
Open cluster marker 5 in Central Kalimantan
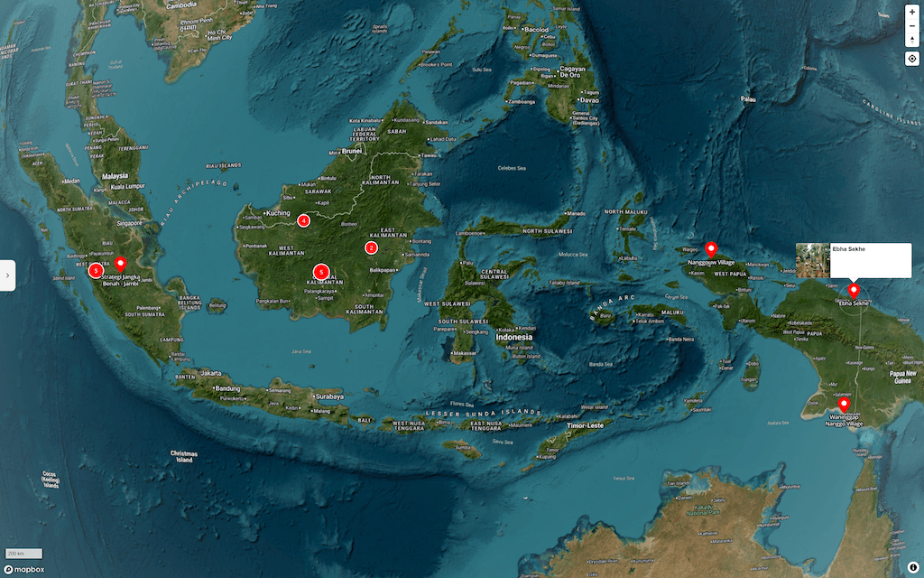[x=320, y=270]
